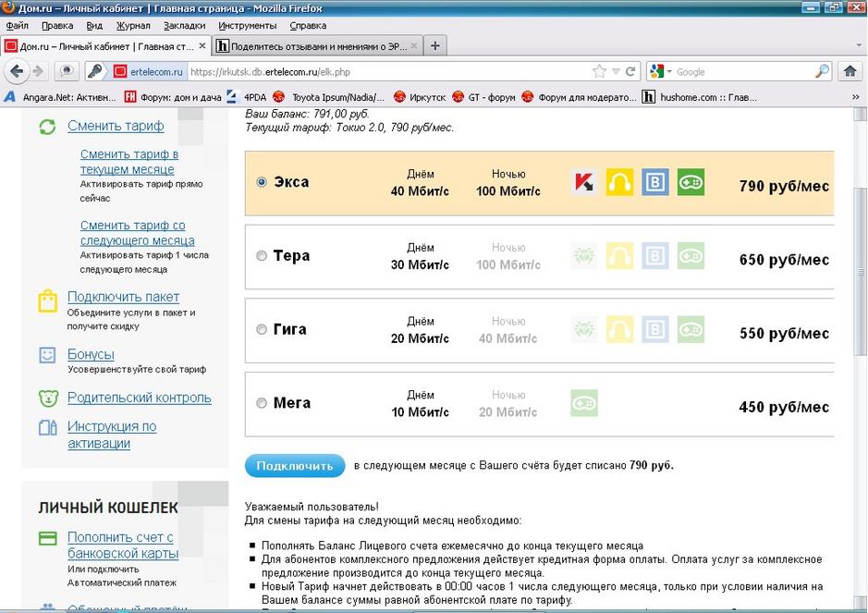Click the address bar URL field
This screenshot has width=868, height=613.
[x=387, y=71]
